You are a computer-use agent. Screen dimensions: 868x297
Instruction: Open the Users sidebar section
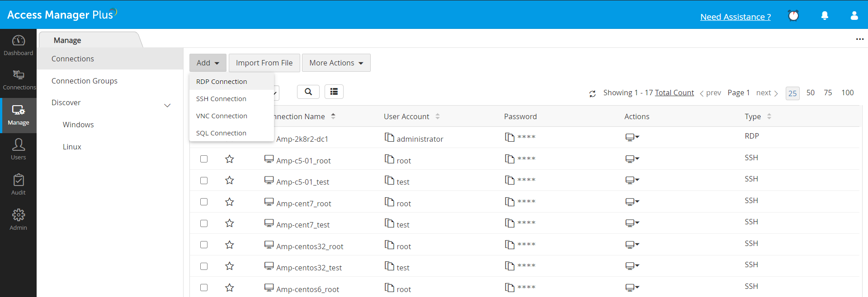[18, 150]
